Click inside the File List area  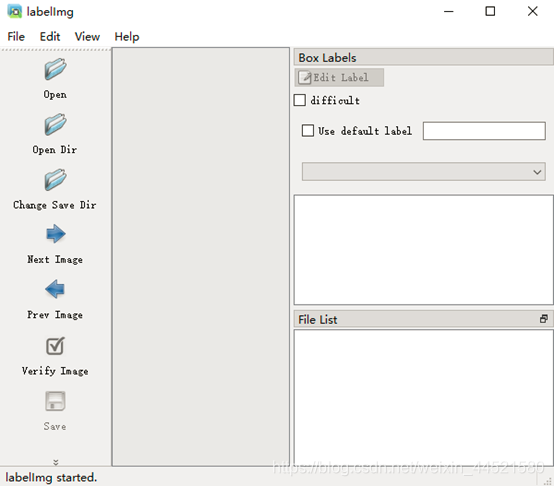424,397
